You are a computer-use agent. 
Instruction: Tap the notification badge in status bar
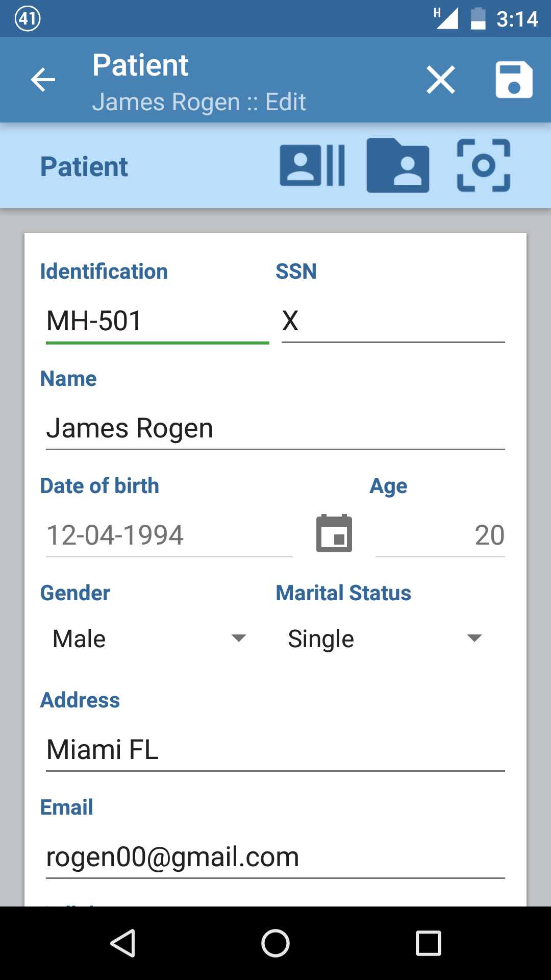[28, 19]
